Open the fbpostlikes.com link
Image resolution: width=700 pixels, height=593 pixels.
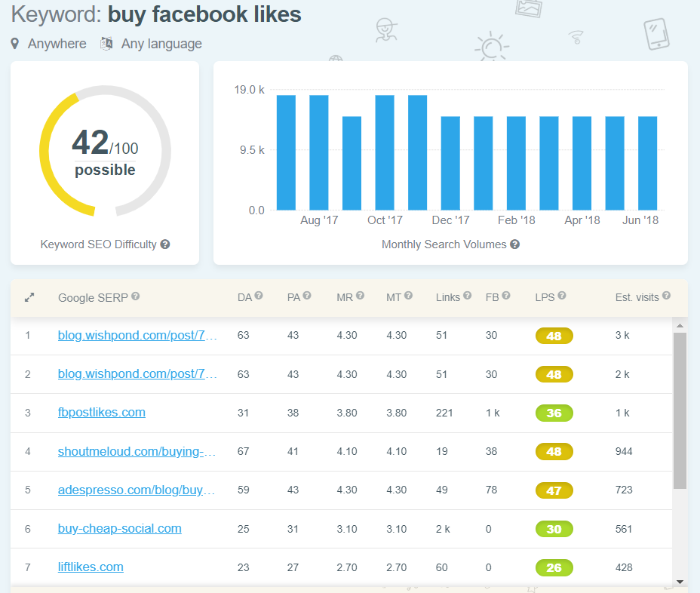coord(102,412)
